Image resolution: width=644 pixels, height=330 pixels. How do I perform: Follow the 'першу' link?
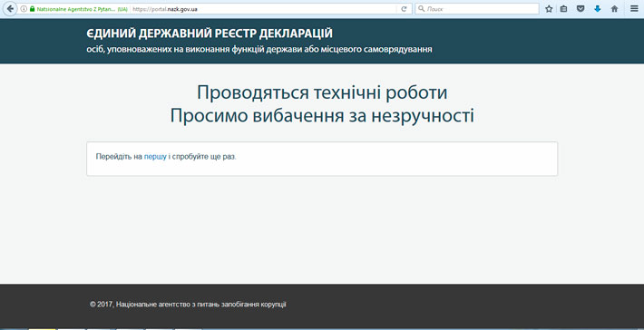[155, 156]
